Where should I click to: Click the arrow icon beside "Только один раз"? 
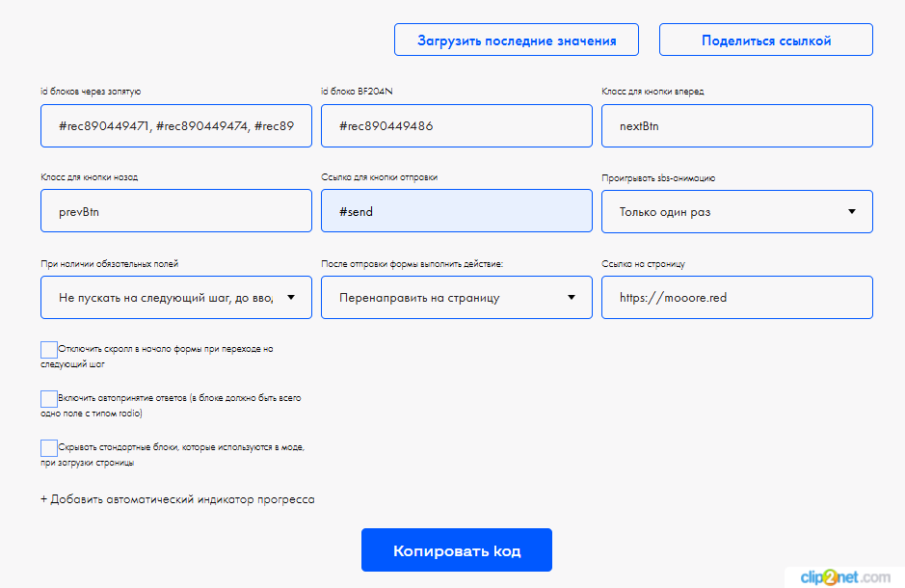pos(852,212)
